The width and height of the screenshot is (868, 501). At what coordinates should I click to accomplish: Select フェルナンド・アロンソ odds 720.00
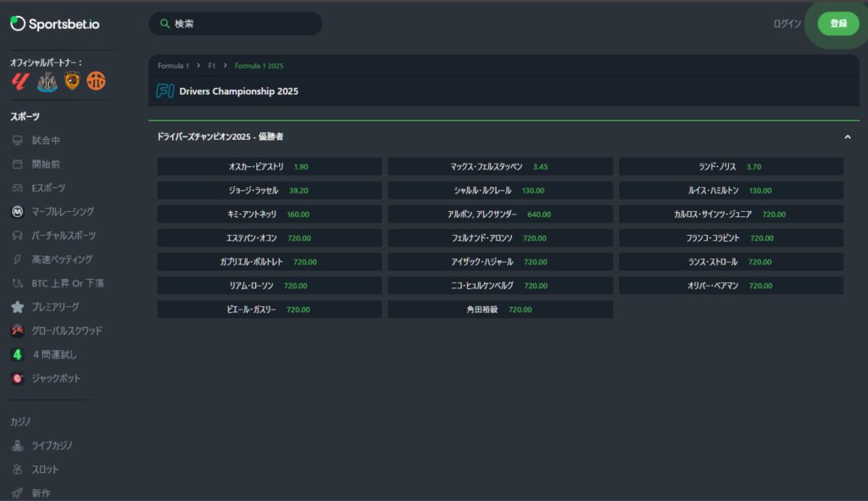500,238
